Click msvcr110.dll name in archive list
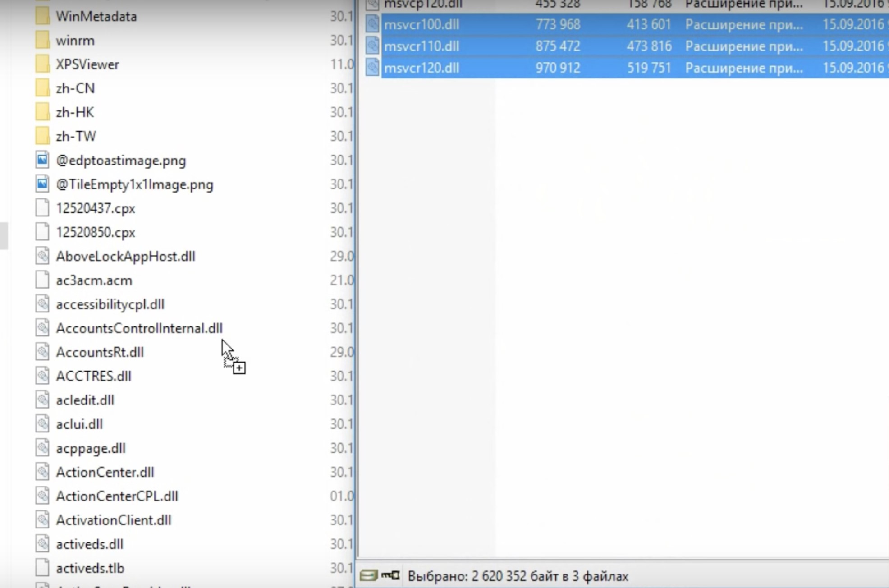This screenshot has width=889, height=588. (422, 46)
